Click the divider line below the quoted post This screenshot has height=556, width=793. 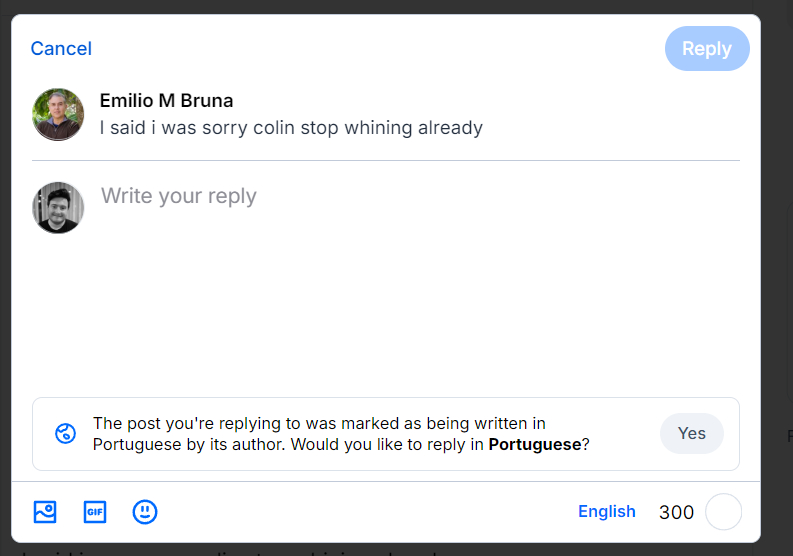pos(386,160)
